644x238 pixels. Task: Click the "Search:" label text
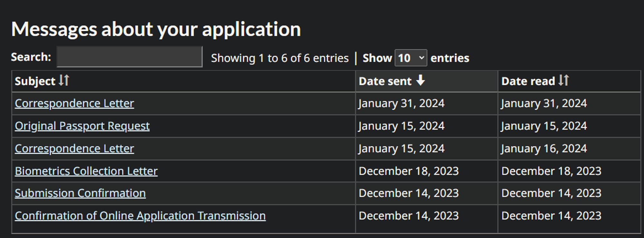[x=31, y=57]
